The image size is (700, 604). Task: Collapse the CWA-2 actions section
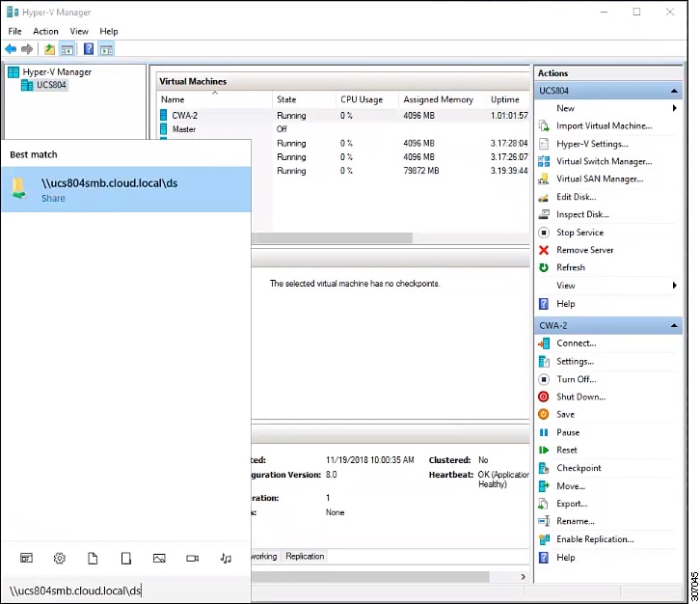click(674, 326)
